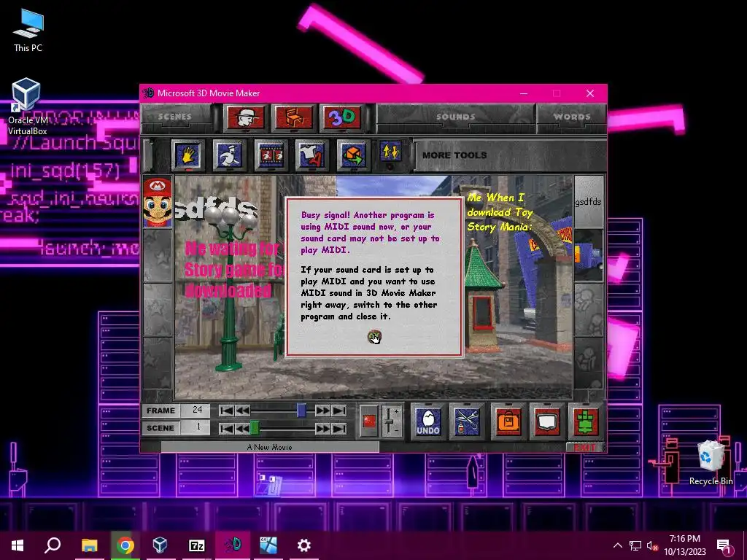Open the 3D Words browser icon
Viewport: 747px width, 560px height.
[x=341, y=117]
